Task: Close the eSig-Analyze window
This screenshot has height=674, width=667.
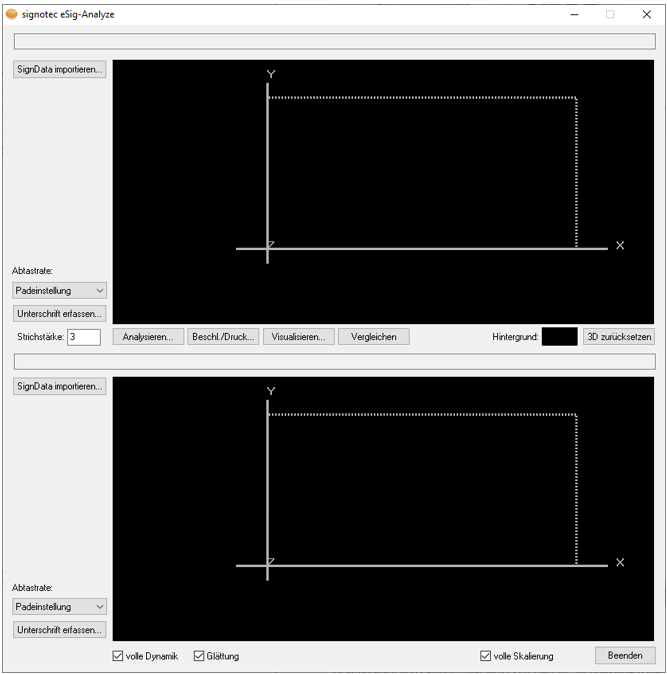Action: [x=646, y=14]
